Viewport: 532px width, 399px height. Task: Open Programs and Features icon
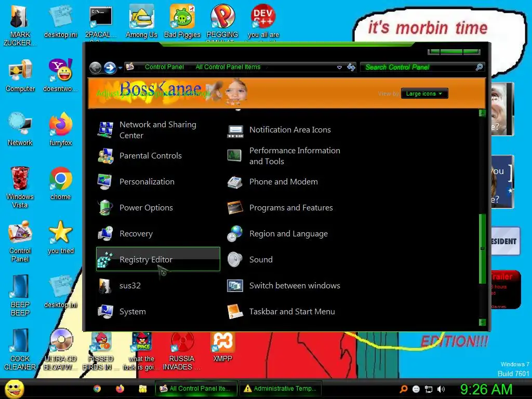coord(235,208)
